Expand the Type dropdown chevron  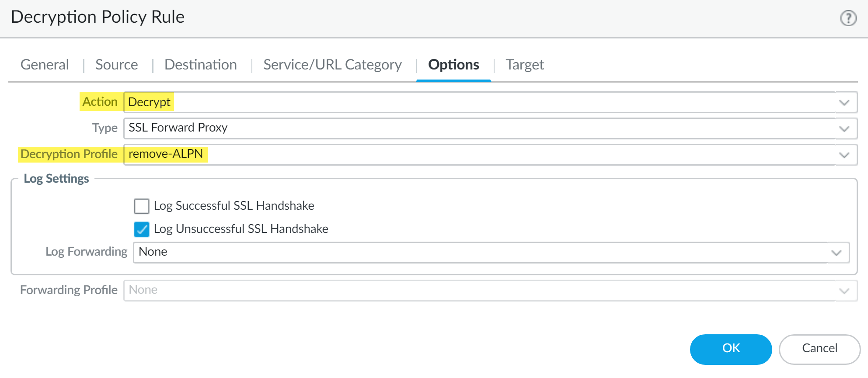tap(844, 128)
